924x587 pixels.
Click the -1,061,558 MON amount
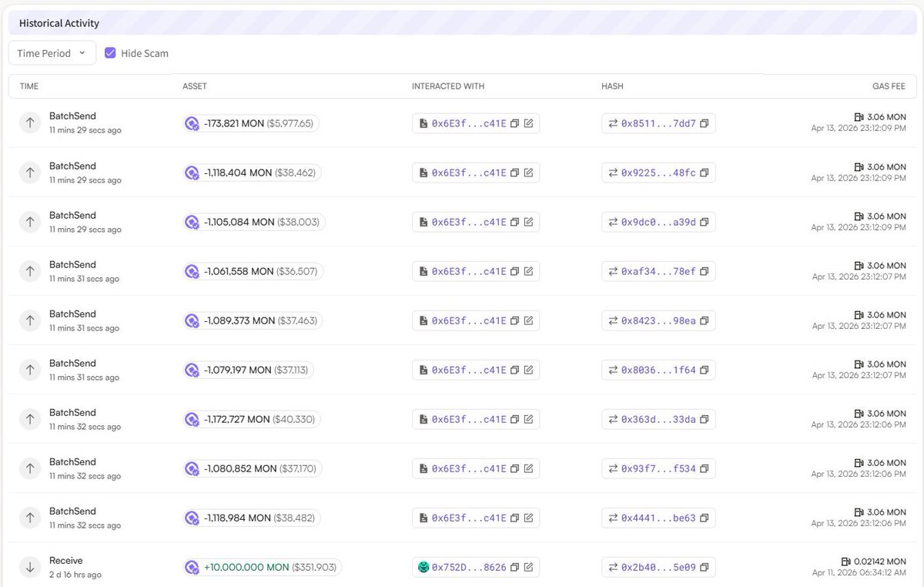click(239, 271)
